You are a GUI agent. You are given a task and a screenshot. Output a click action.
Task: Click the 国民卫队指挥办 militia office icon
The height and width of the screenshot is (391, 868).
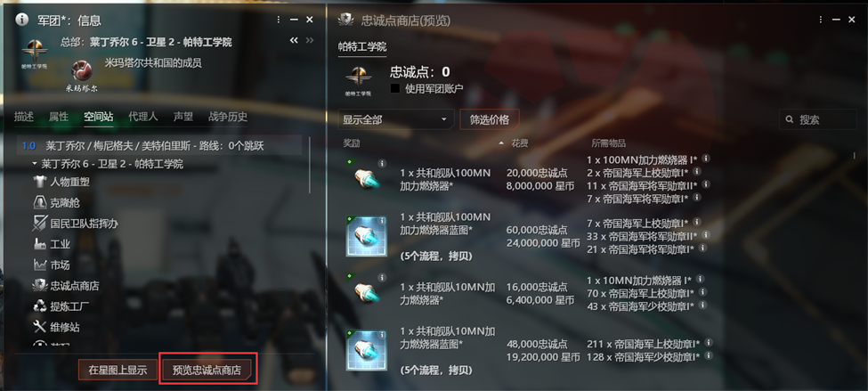pyautogui.click(x=40, y=224)
